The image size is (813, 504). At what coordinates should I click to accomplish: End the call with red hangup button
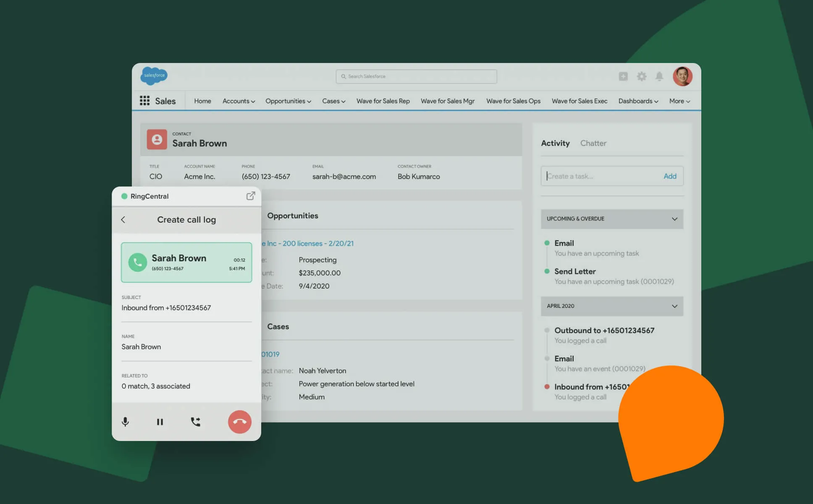pos(239,422)
